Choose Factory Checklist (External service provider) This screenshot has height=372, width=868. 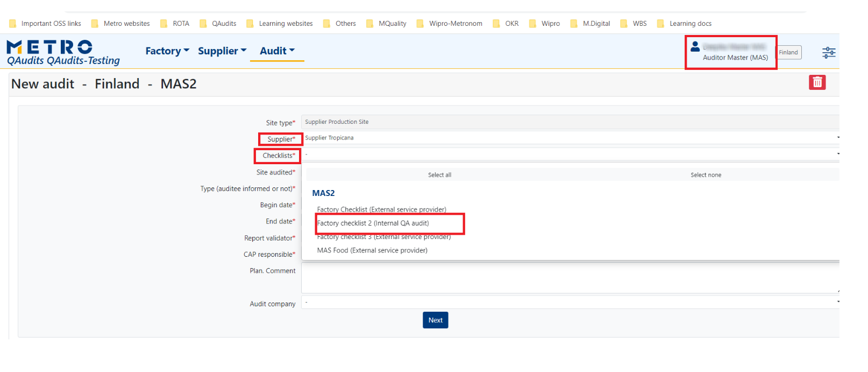point(381,209)
